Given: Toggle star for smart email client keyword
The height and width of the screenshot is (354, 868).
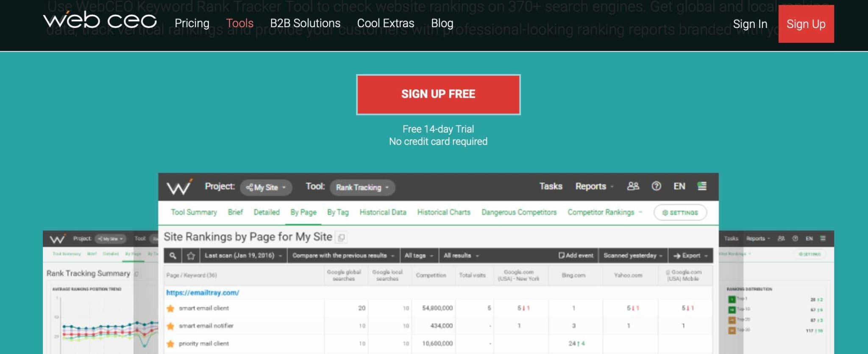Looking at the screenshot, I should [x=170, y=308].
